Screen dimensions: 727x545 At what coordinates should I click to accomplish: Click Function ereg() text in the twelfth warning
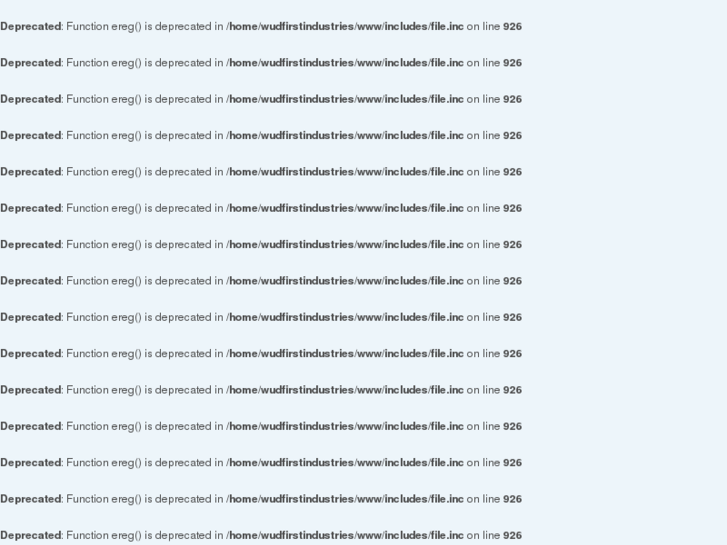click(104, 426)
